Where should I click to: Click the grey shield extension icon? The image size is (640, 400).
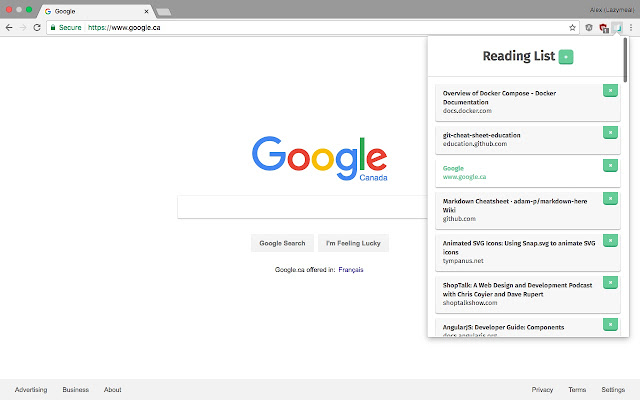[x=589, y=28]
